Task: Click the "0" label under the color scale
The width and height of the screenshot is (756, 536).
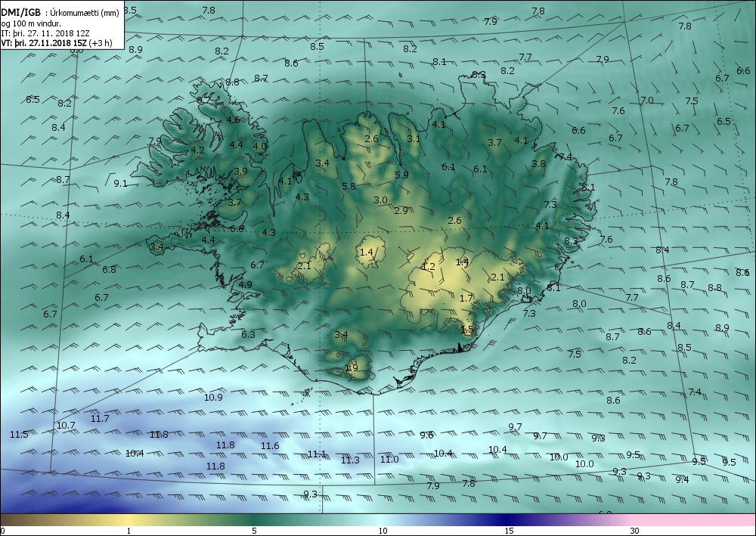Action: [3, 531]
